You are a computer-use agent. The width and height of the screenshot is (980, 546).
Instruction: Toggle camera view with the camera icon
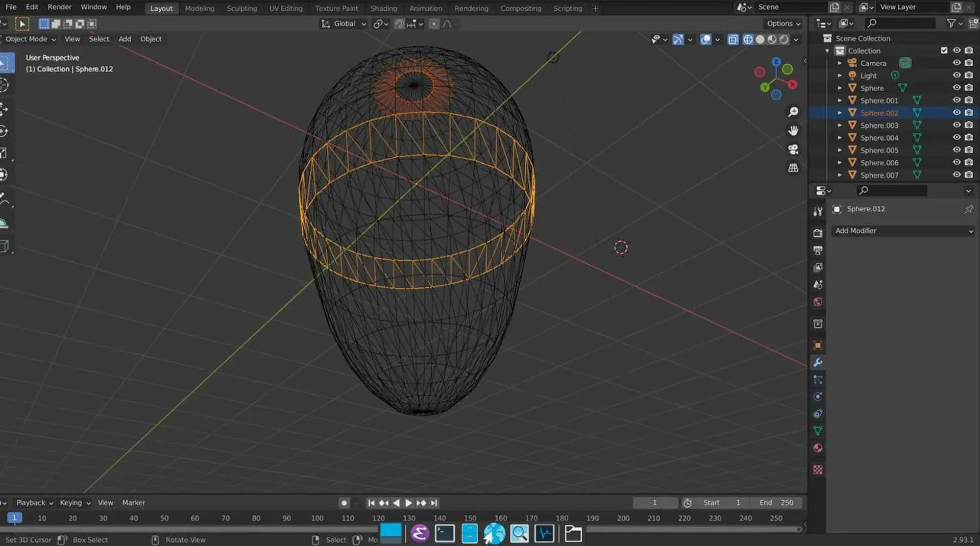click(793, 149)
